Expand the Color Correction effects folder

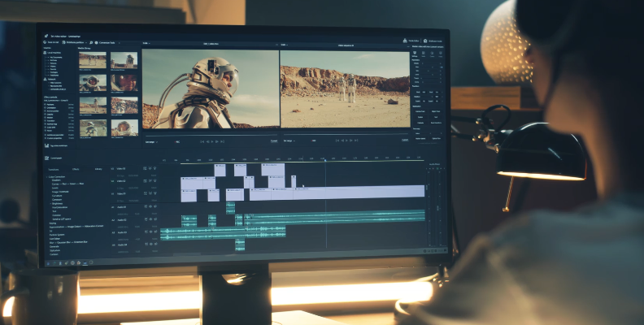tap(48, 176)
